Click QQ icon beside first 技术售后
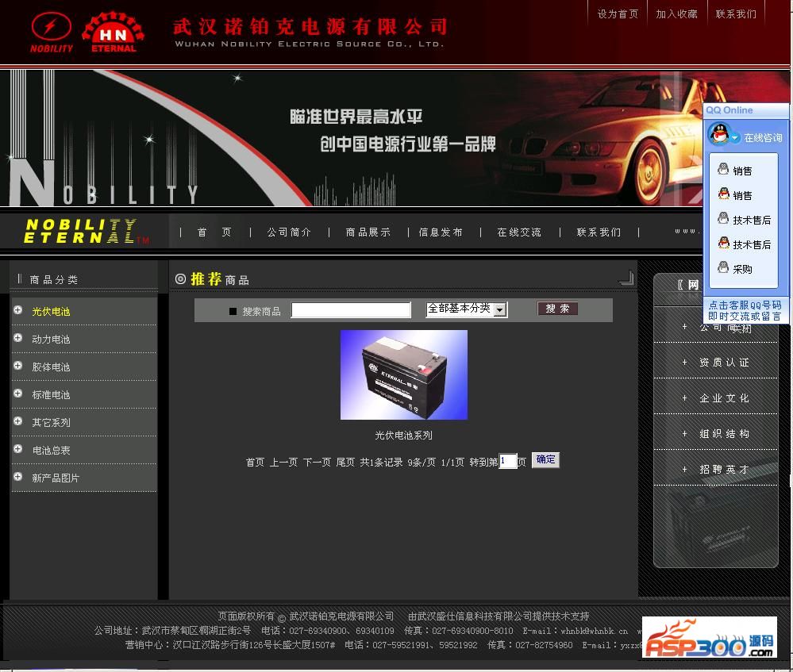The image size is (793, 672). (x=723, y=219)
